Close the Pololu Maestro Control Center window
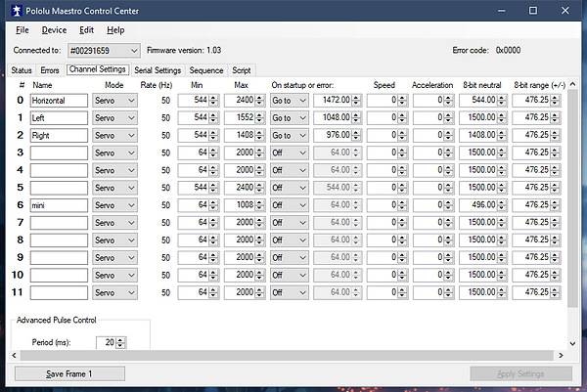This screenshot has height=392, width=587. click(564, 11)
